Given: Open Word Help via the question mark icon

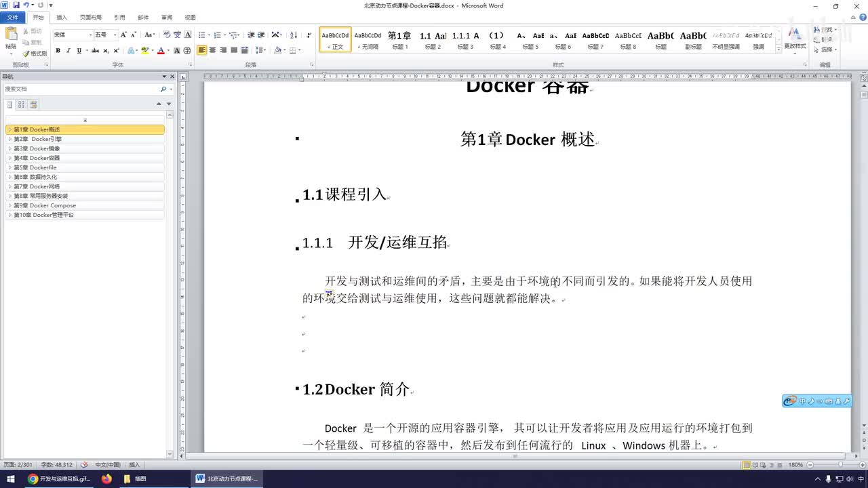Looking at the screenshot, I should tap(861, 17).
